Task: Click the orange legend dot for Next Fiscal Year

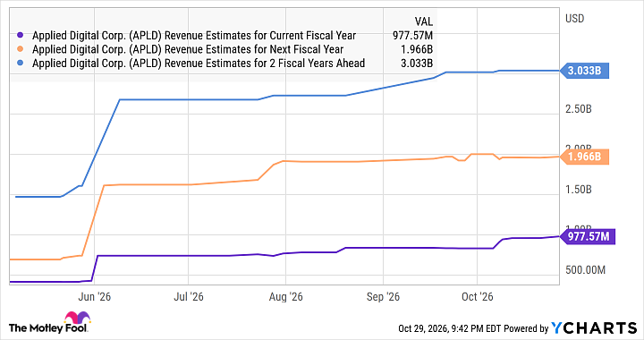Action: point(21,49)
